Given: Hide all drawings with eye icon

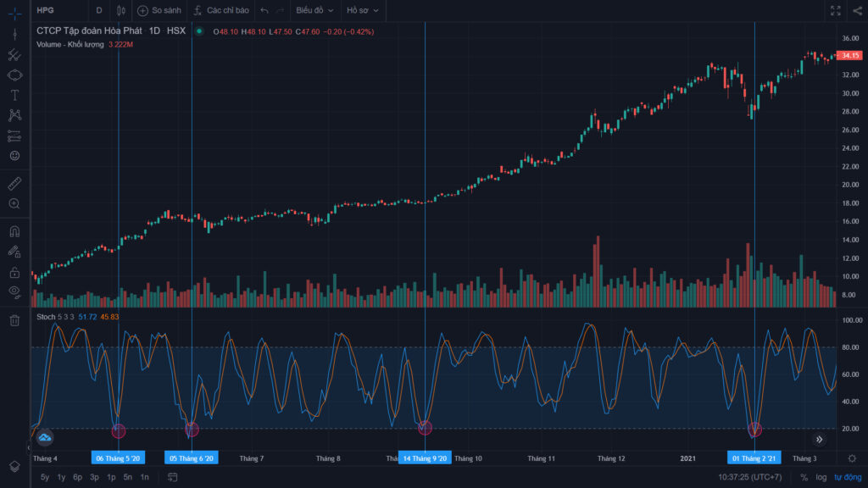Looking at the screenshot, I should click(15, 291).
